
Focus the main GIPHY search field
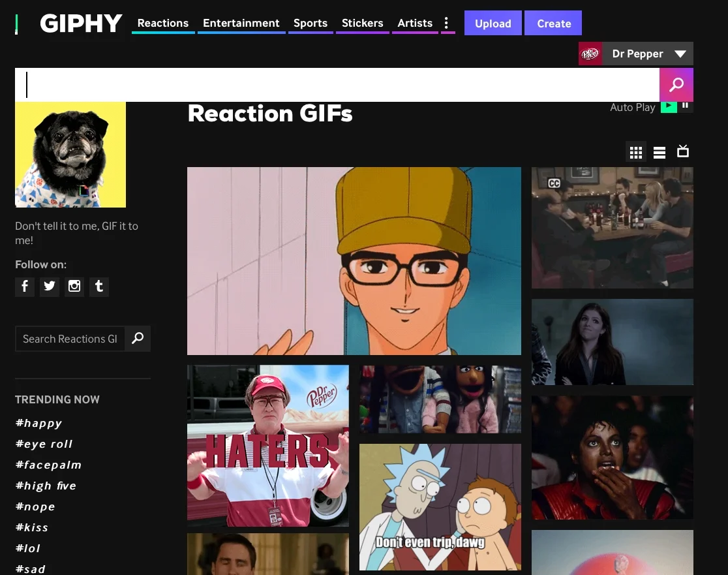point(337,85)
